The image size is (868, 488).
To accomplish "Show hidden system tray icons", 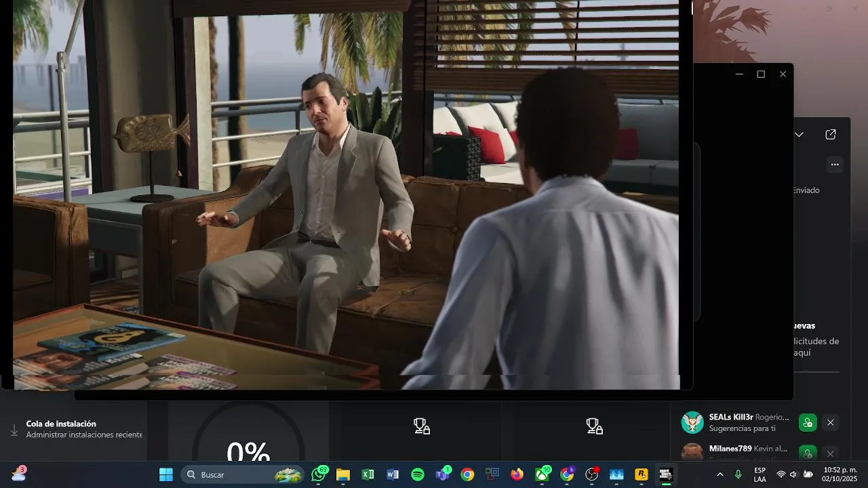I will (720, 474).
